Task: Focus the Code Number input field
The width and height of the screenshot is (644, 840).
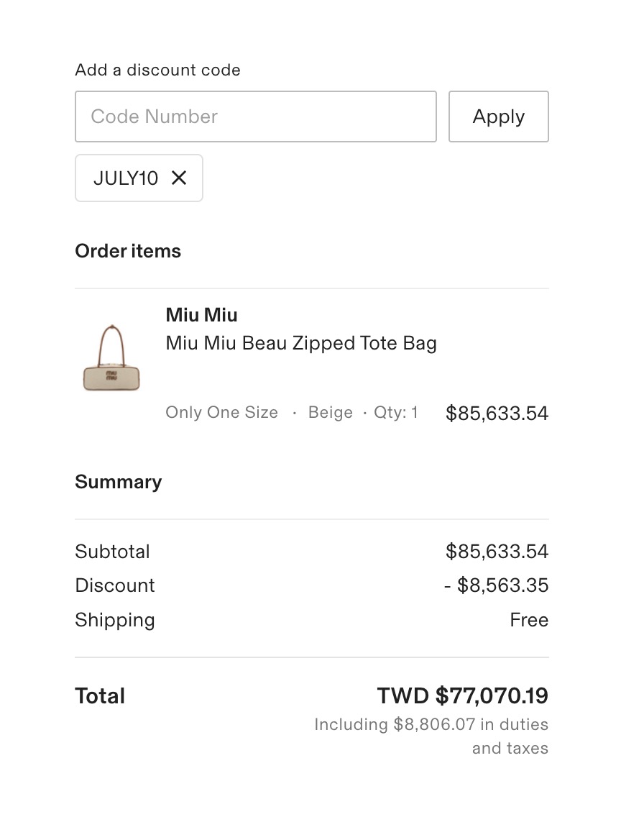Action: 256,117
